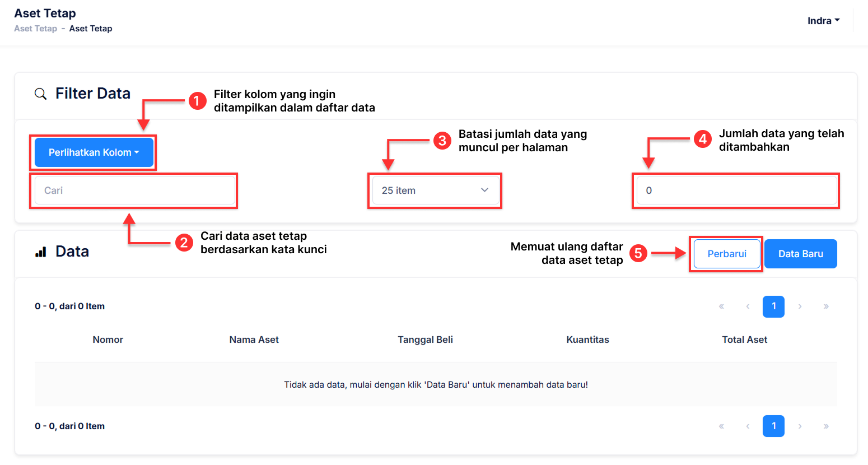The width and height of the screenshot is (868, 465).
Task: Go to first page in bottom pagination
Action: (721, 426)
